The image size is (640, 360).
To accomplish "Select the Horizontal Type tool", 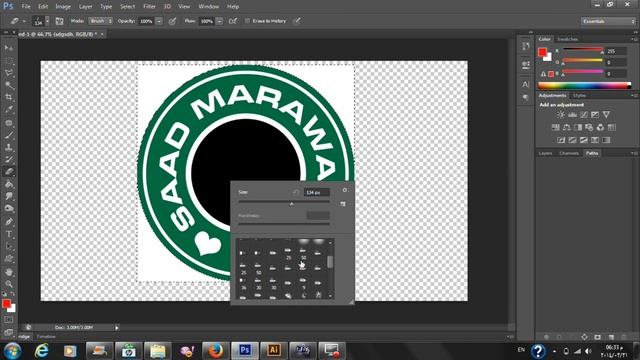I will (x=9, y=234).
